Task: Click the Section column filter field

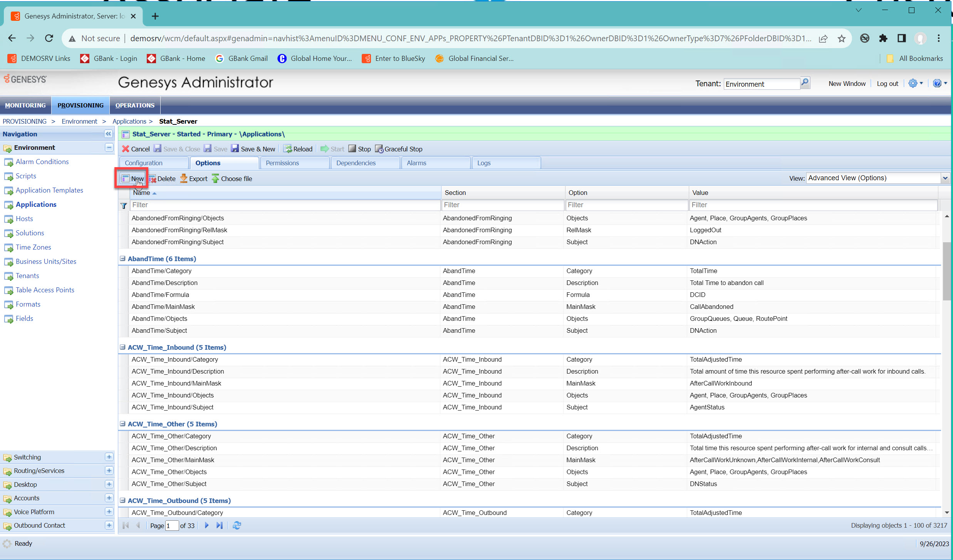Action: (x=503, y=205)
